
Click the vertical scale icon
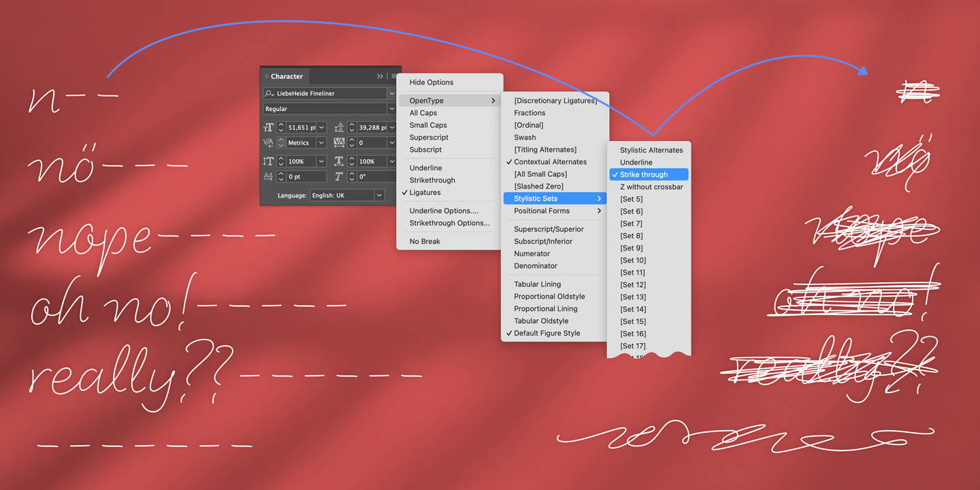pos(268,161)
